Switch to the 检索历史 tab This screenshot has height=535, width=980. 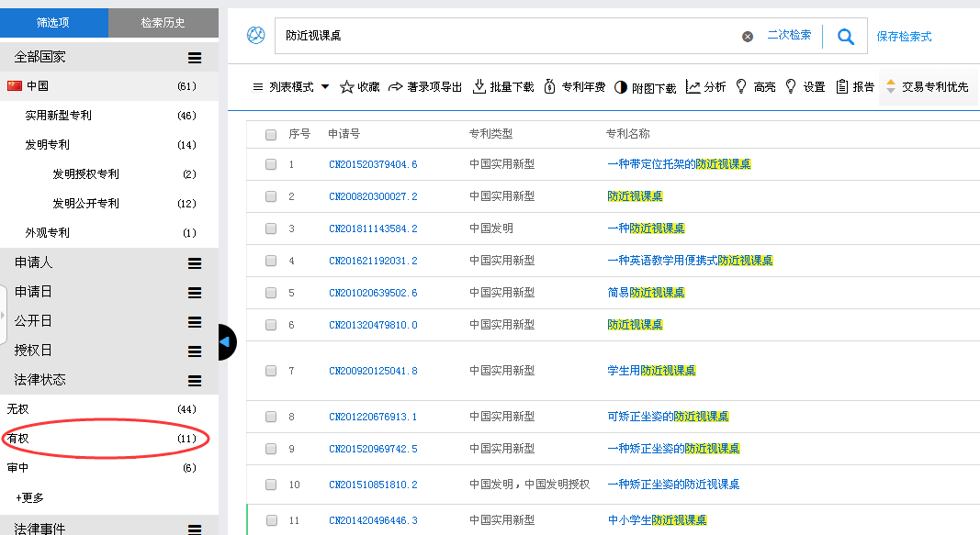click(163, 23)
